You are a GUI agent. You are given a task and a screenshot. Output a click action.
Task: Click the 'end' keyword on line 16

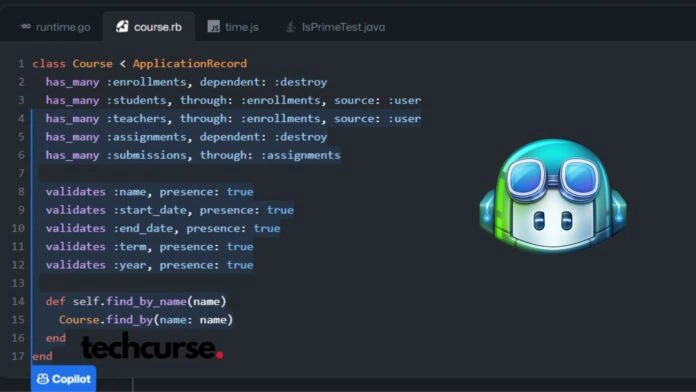(x=55, y=338)
